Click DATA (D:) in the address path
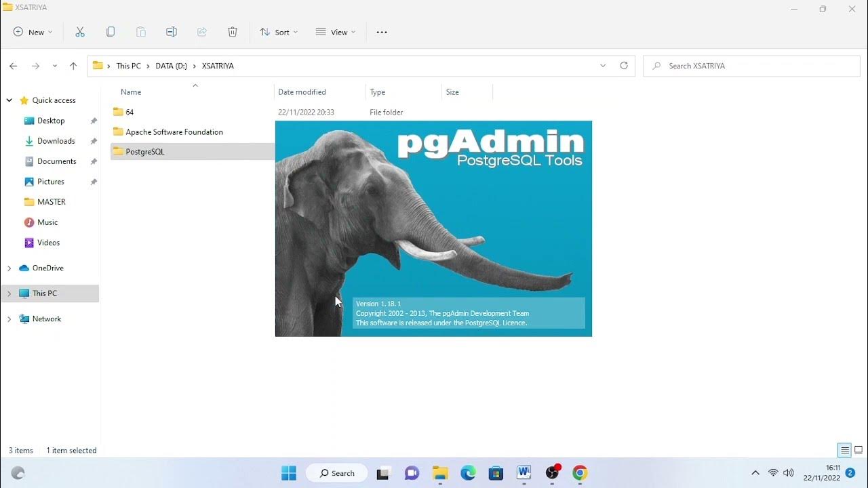 point(172,66)
